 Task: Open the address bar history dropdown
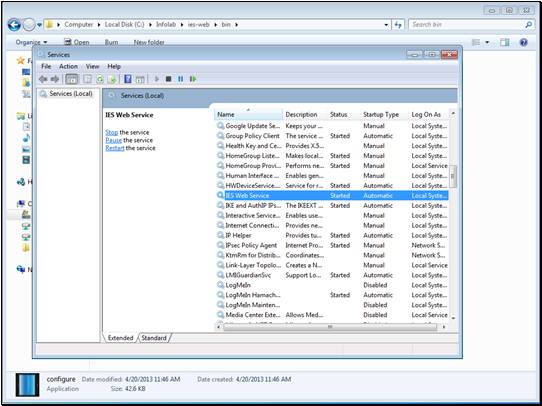(x=386, y=25)
